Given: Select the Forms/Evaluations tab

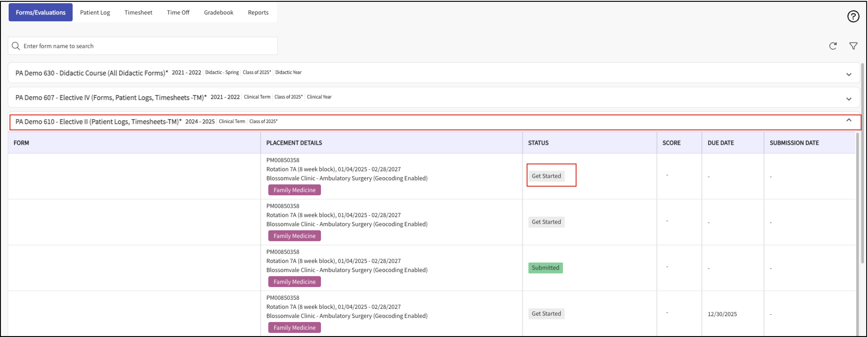Looking at the screenshot, I should coord(40,12).
